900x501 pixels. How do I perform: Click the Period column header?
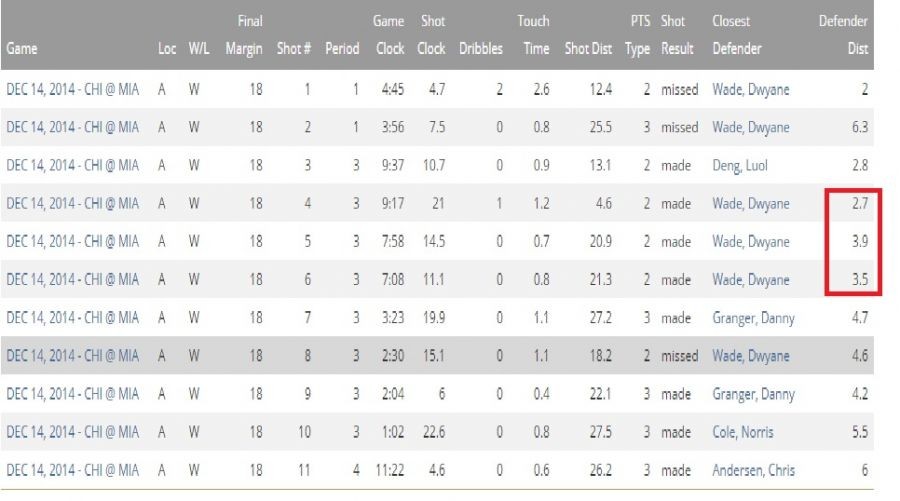point(342,49)
